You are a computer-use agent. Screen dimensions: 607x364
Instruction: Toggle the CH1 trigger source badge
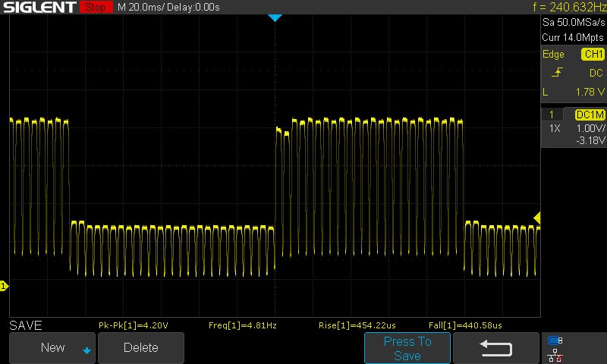(x=592, y=55)
